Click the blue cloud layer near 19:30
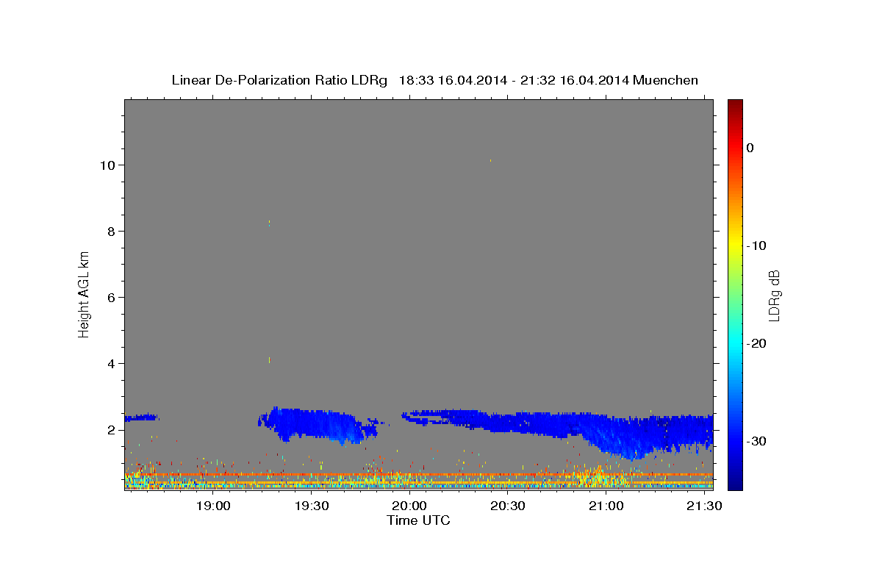This screenshot has width=882, height=588. (x=316, y=425)
